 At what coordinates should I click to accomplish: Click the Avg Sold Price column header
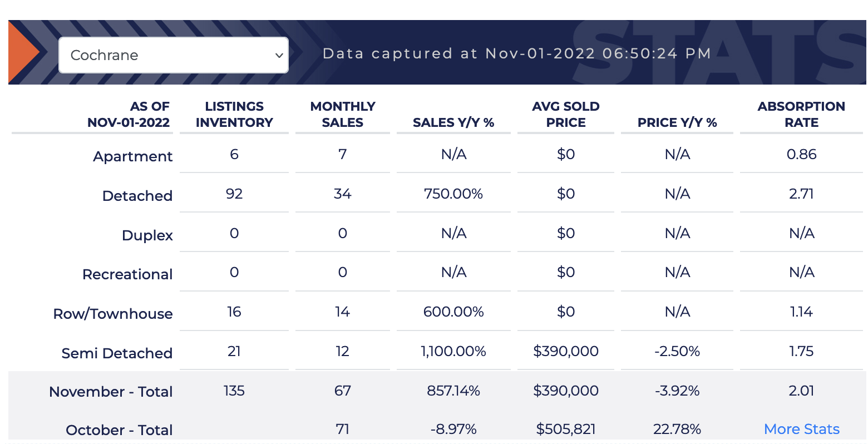[566, 115]
